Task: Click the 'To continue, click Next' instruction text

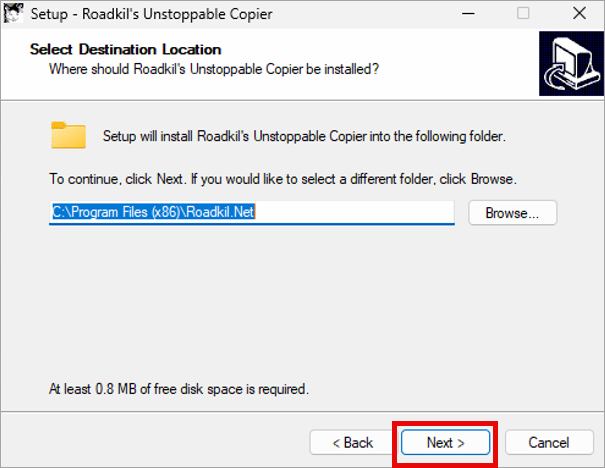Action: pyautogui.click(x=283, y=180)
